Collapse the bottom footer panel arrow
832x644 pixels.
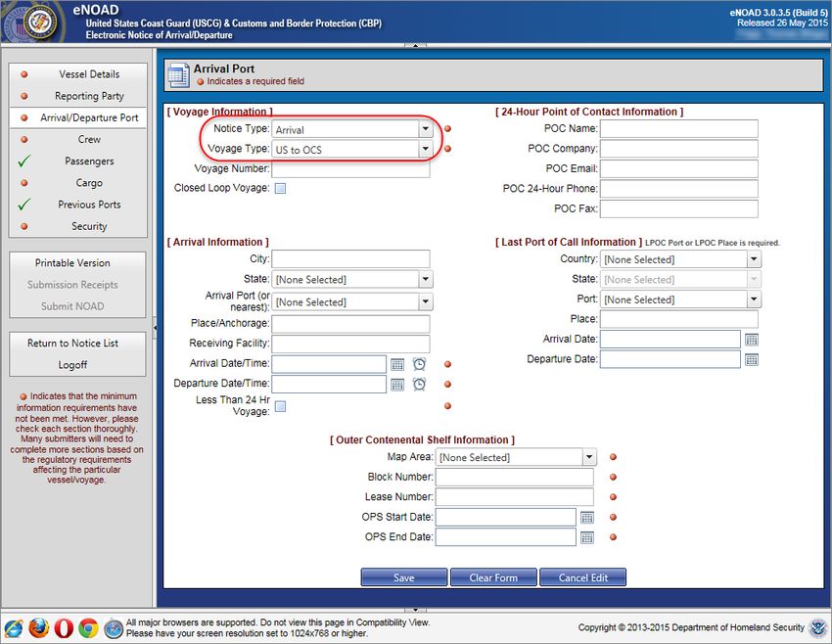415,610
